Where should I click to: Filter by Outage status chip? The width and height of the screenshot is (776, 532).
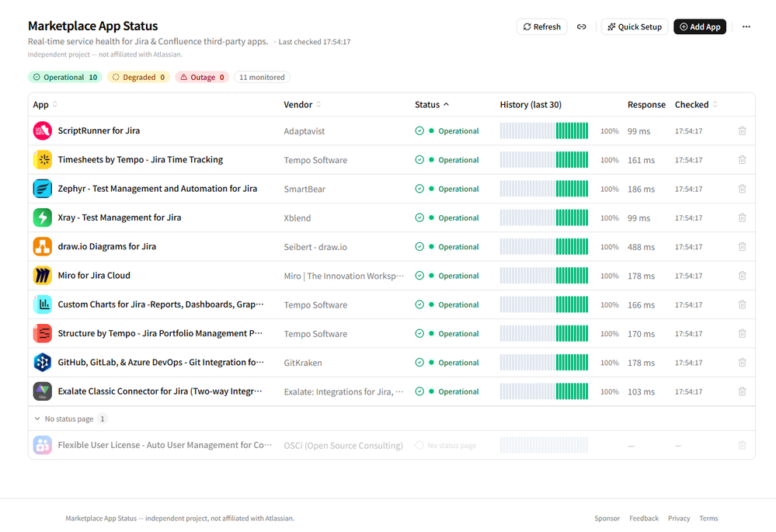202,77
